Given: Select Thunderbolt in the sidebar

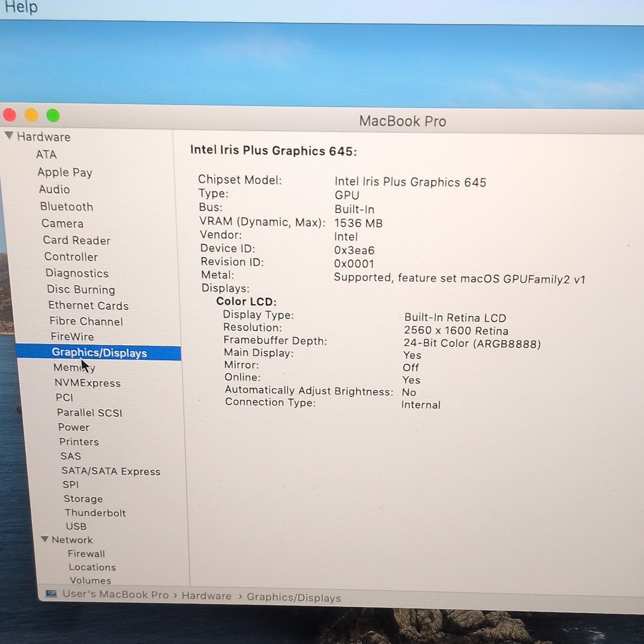Looking at the screenshot, I should [x=95, y=513].
